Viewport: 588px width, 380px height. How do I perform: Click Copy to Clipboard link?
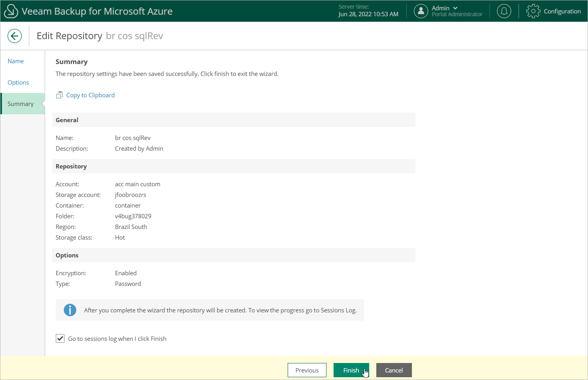[x=91, y=95]
